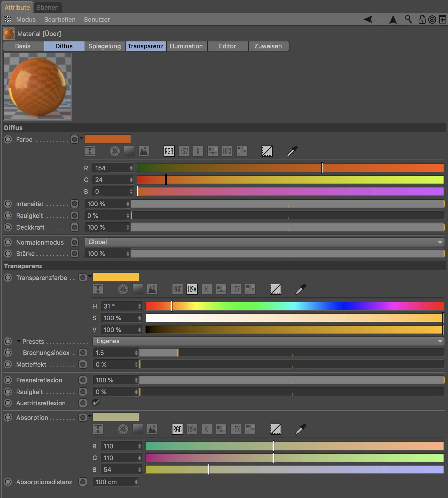Click the up arrow navigation icon

click(x=393, y=19)
